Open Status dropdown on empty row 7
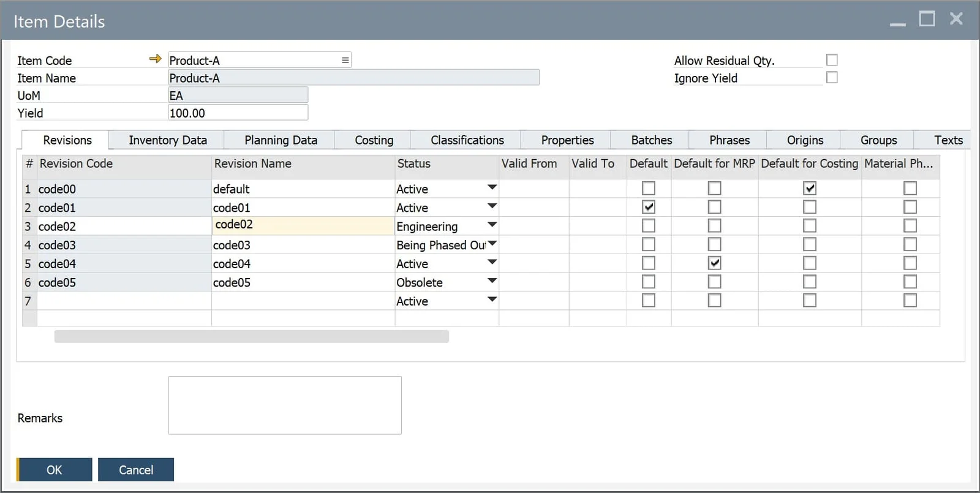The width and height of the screenshot is (980, 493). point(492,299)
